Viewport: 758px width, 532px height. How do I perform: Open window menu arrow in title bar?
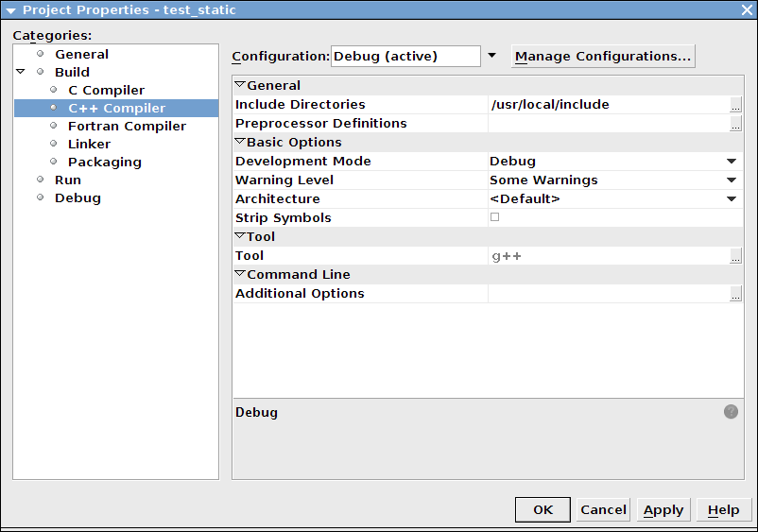pyautogui.click(x=10, y=9)
